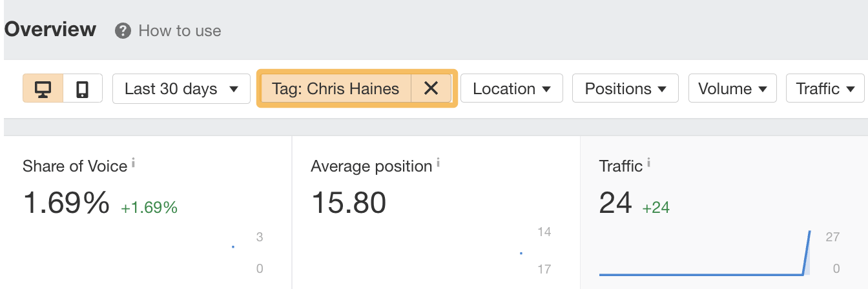Remove the Chris Haines tag filter
This screenshot has width=868, height=289.
(x=431, y=88)
